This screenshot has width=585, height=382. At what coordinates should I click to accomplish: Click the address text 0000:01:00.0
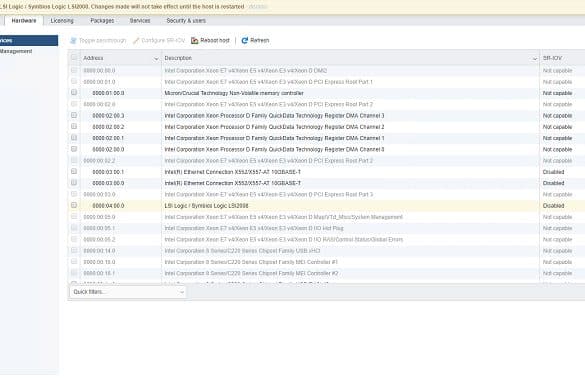(x=108, y=93)
